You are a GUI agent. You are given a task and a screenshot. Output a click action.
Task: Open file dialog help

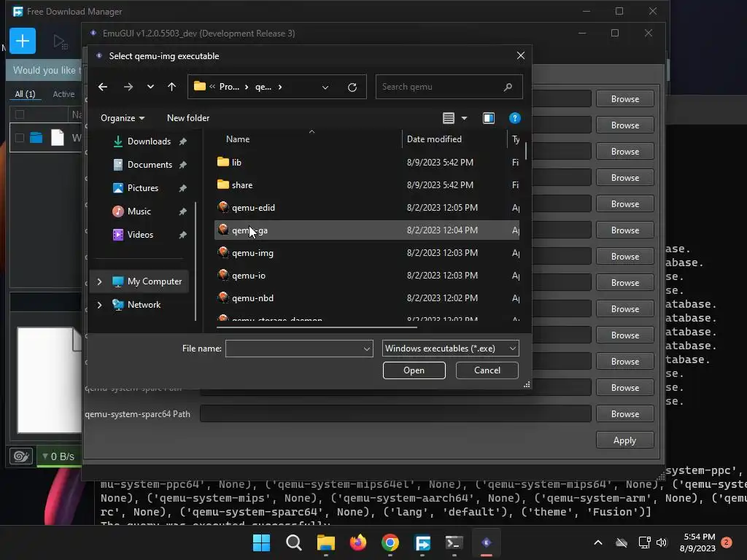[514, 118]
